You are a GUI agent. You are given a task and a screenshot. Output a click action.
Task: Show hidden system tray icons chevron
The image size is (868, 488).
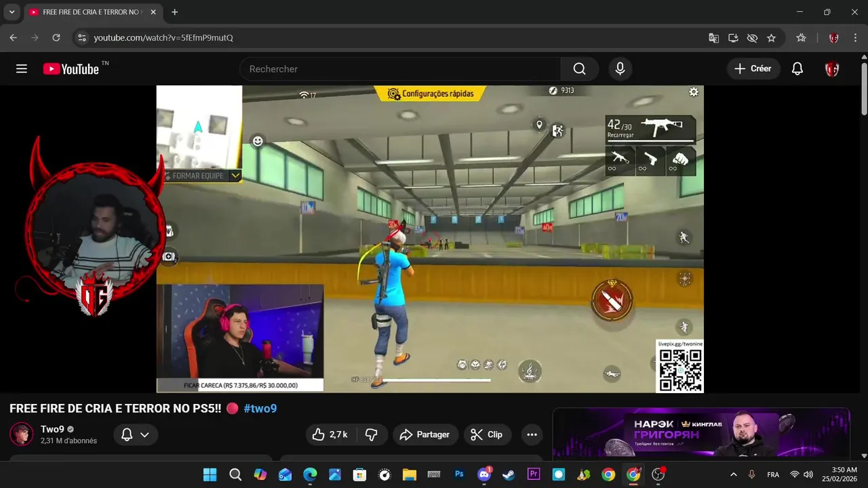coord(733,474)
